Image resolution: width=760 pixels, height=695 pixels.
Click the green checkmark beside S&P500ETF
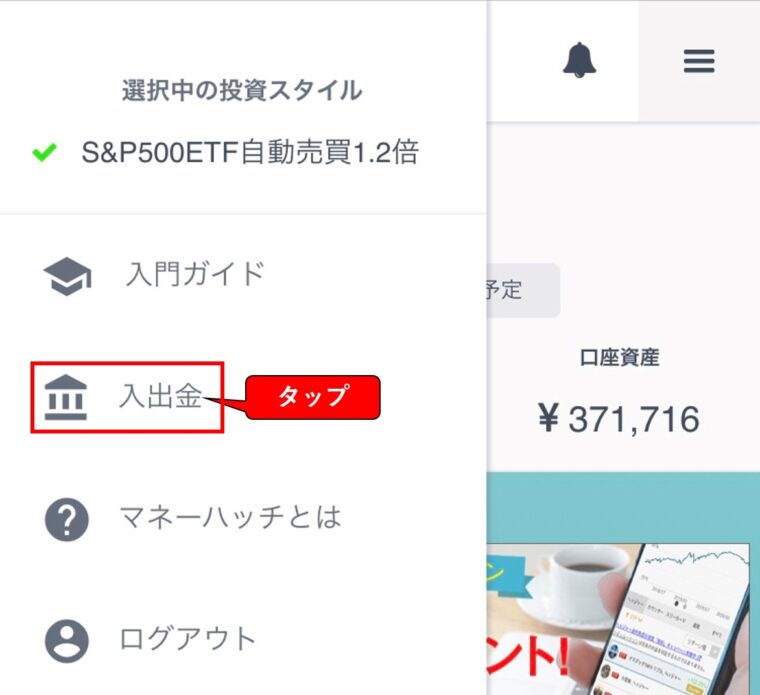[44, 152]
